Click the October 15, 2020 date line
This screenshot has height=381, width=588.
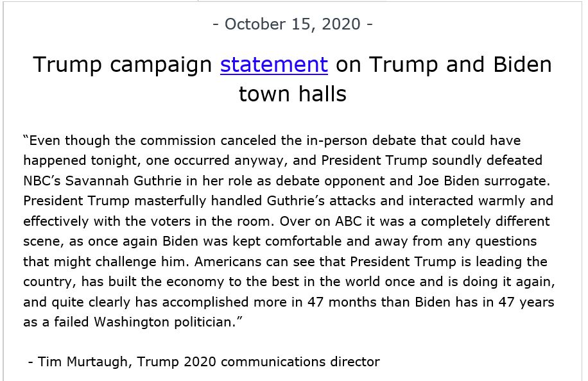click(x=293, y=24)
